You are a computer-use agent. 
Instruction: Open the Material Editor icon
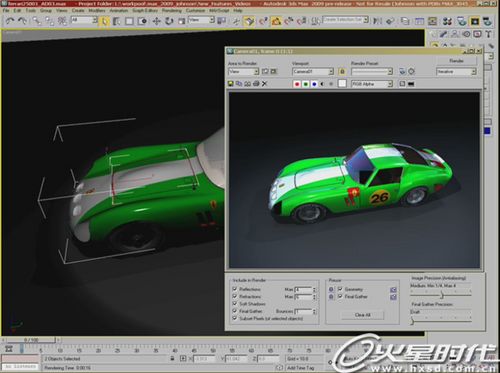[447, 21]
